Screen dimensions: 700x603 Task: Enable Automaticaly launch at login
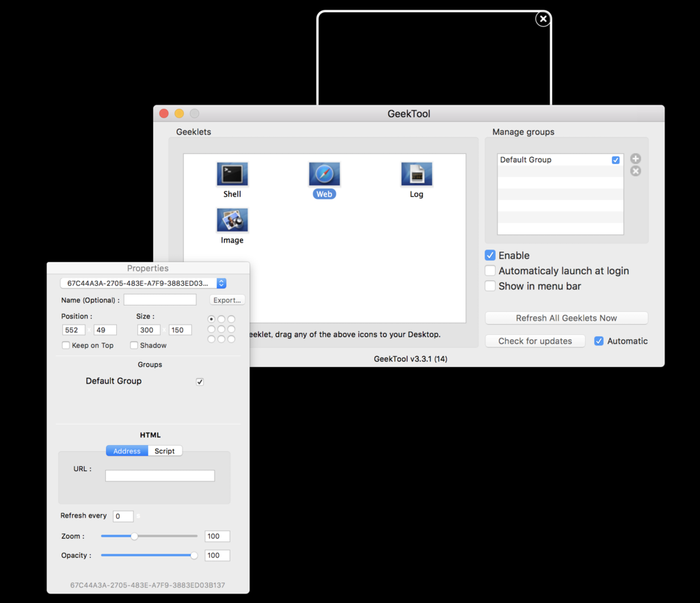click(x=490, y=271)
